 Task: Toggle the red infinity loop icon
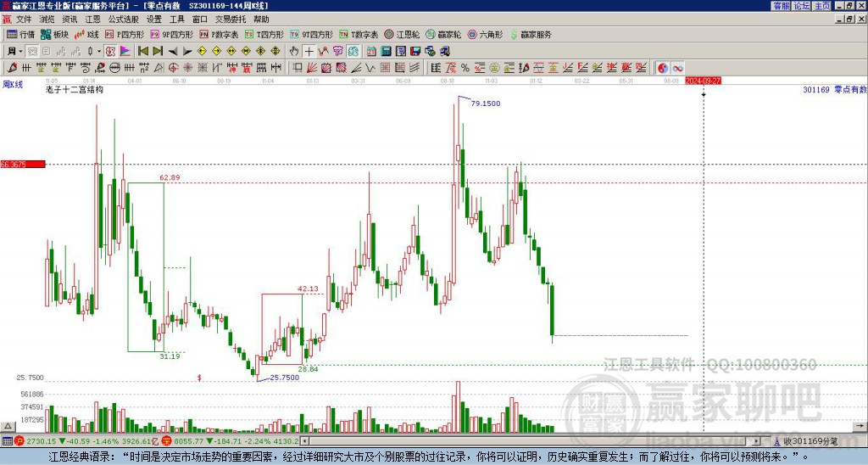pos(677,68)
